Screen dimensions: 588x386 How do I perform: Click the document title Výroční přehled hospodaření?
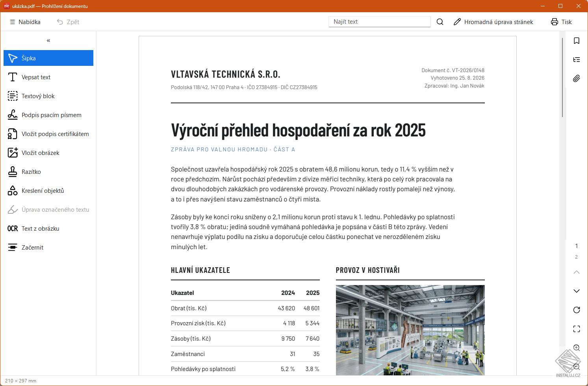click(298, 130)
